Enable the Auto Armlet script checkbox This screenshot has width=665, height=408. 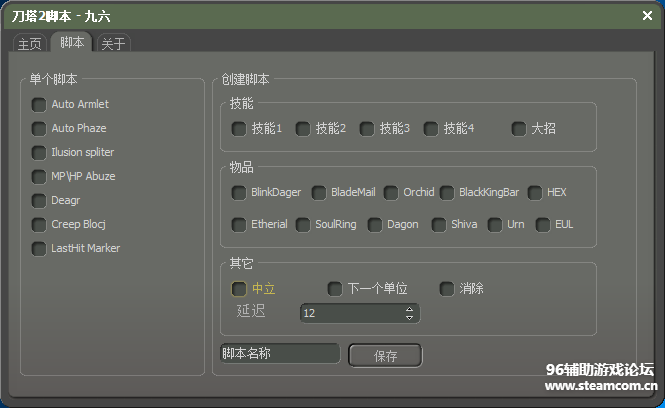click(39, 104)
